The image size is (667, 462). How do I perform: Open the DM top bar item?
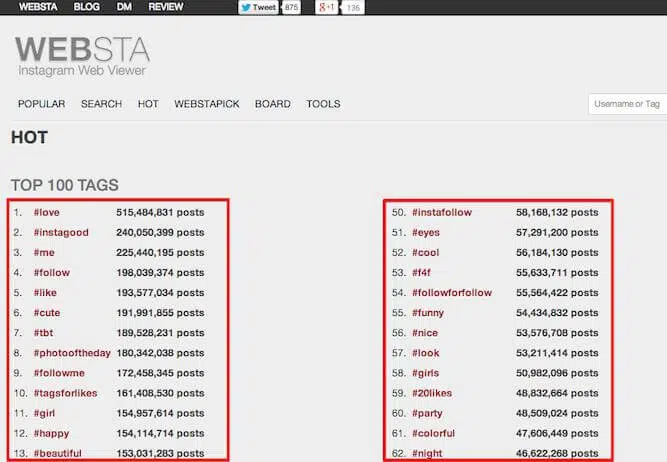124,7
